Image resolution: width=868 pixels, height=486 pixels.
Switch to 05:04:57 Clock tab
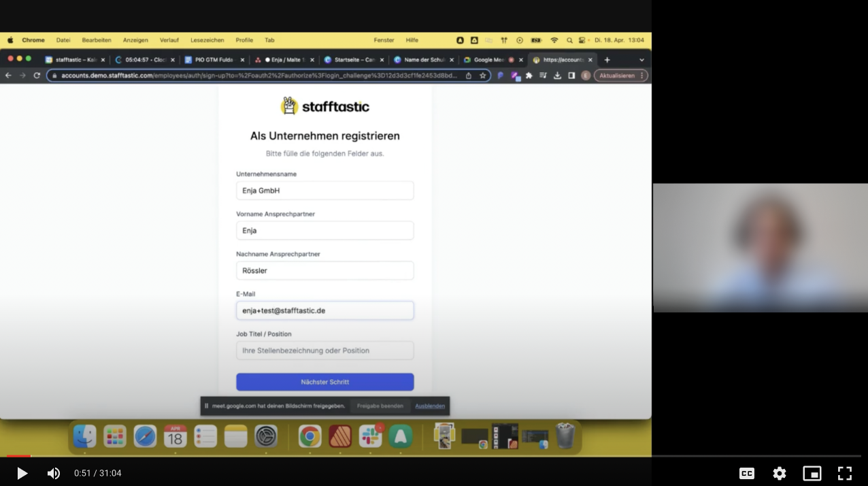144,60
